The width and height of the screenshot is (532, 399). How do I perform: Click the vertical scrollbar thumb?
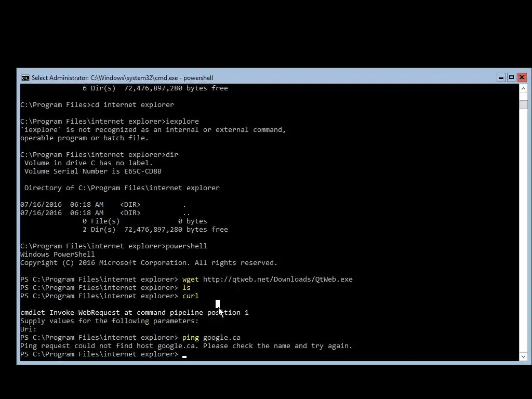pos(523,104)
